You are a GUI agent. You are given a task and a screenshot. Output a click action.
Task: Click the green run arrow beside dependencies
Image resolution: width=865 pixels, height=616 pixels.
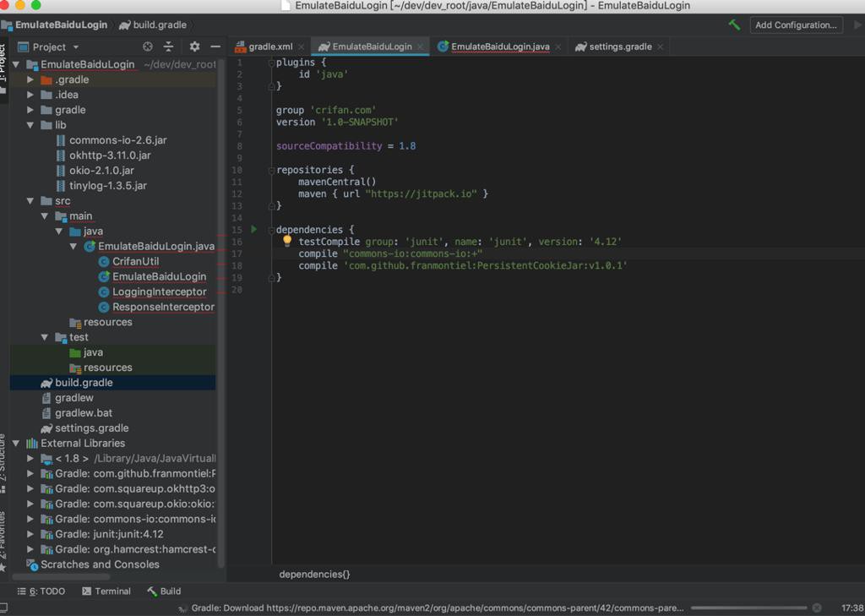tap(253, 229)
